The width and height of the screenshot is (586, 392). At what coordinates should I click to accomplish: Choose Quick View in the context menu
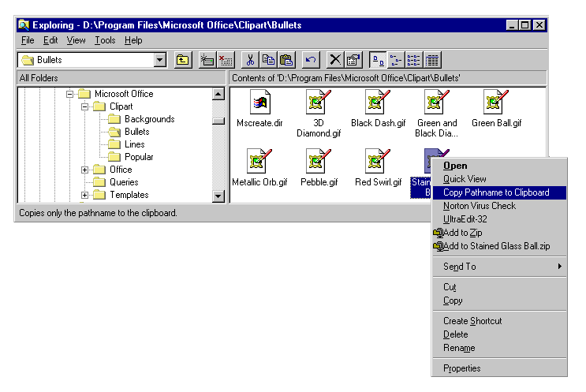coord(499,179)
